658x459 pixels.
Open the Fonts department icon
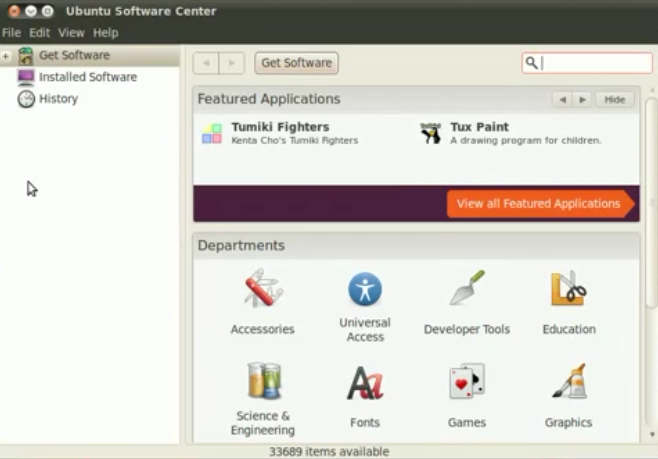click(x=365, y=382)
